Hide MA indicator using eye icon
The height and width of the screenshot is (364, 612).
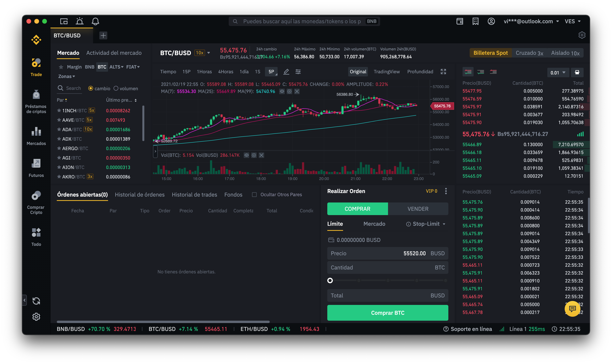(x=282, y=91)
